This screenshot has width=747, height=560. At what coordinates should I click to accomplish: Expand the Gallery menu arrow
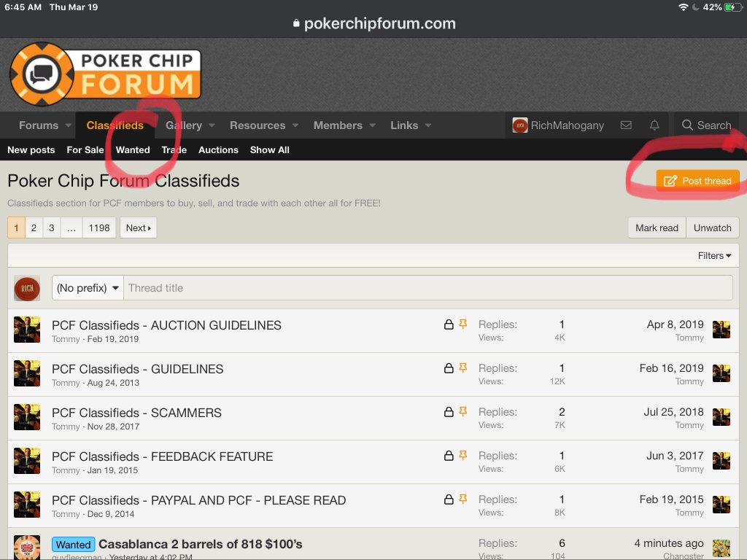pos(212,125)
